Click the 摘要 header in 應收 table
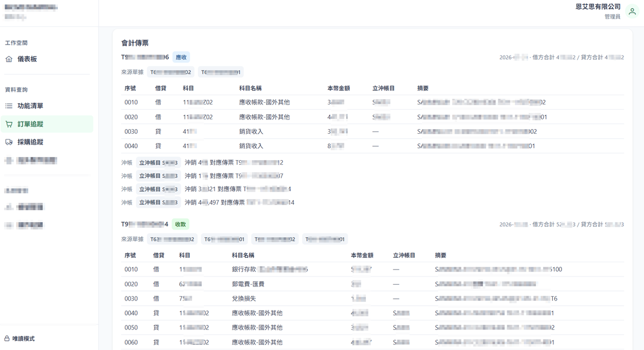The width and height of the screenshot is (644, 350). 423,88
